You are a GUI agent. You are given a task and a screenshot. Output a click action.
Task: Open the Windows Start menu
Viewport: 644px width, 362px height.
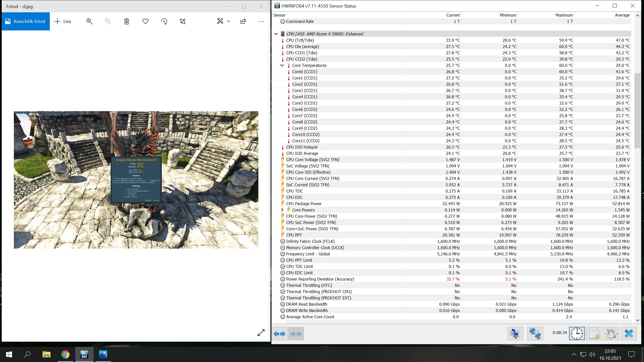point(9,354)
